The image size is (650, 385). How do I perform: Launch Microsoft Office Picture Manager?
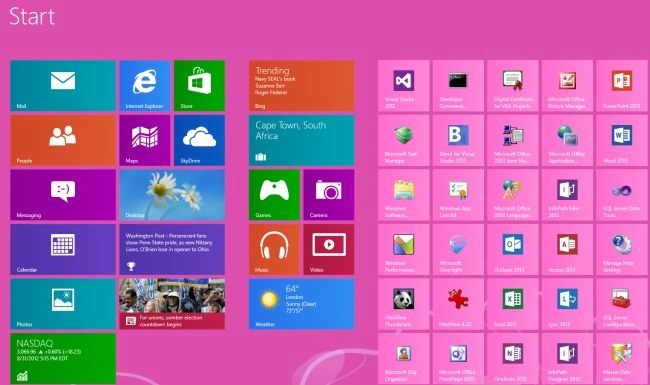pyautogui.click(x=567, y=86)
